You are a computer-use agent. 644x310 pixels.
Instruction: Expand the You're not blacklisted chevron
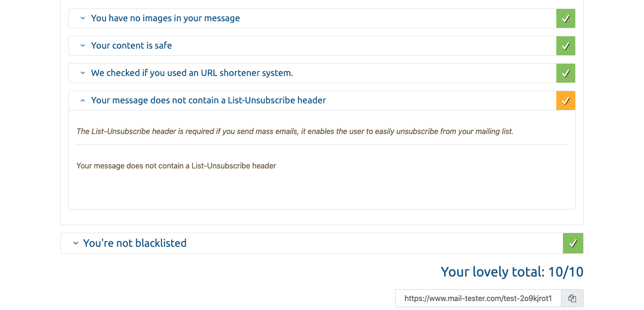pyautogui.click(x=75, y=243)
